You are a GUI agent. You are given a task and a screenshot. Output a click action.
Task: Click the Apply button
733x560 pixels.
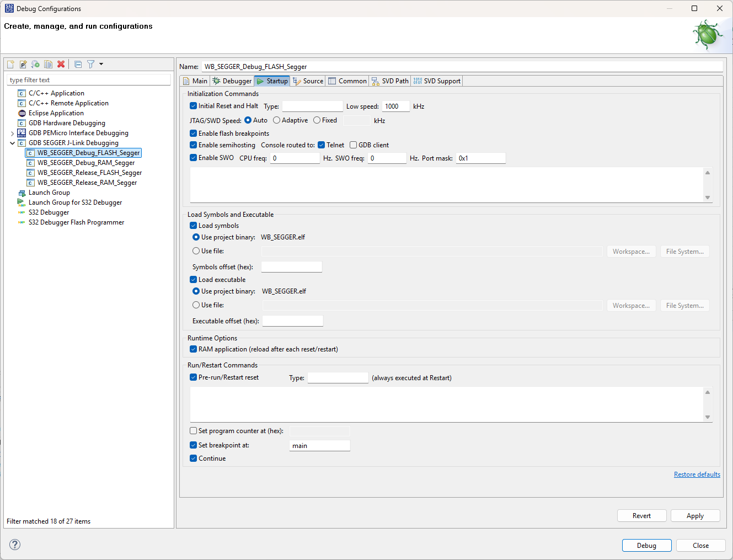click(x=695, y=516)
